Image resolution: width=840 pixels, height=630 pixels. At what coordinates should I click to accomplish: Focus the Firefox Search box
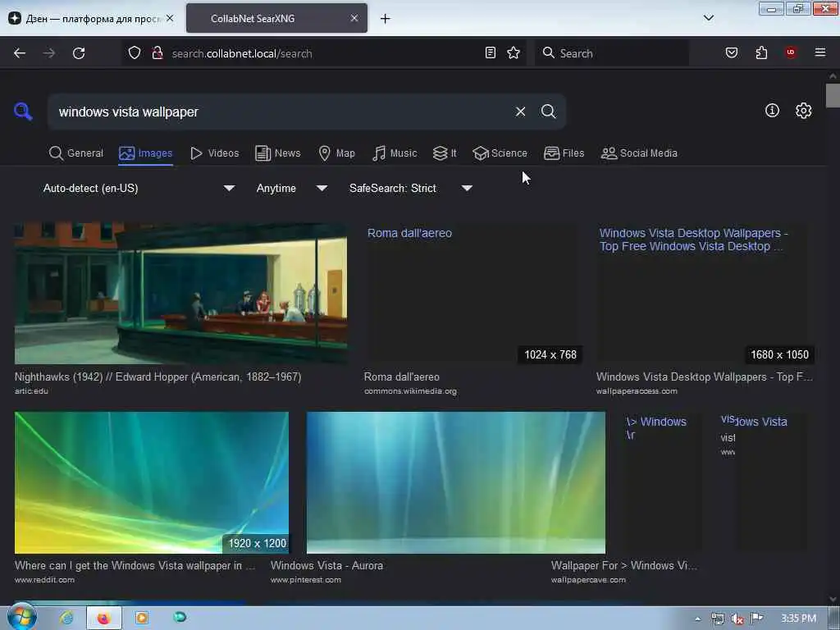[x=612, y=53]
